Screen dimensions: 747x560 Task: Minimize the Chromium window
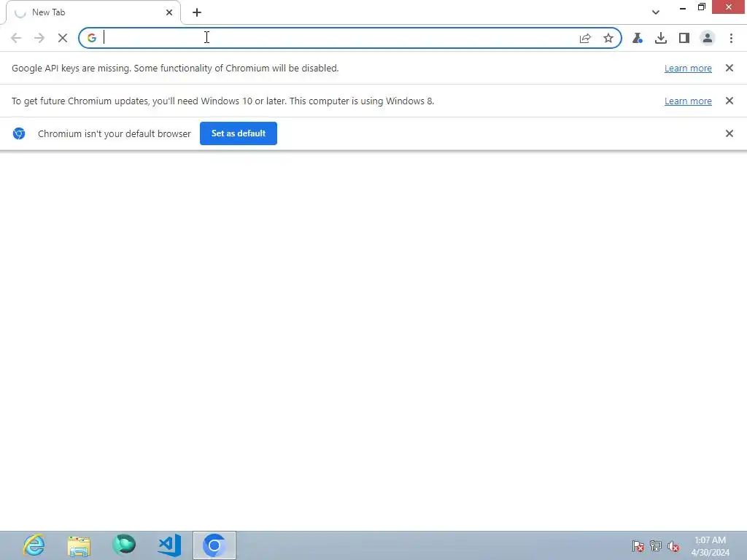(683, 7)
